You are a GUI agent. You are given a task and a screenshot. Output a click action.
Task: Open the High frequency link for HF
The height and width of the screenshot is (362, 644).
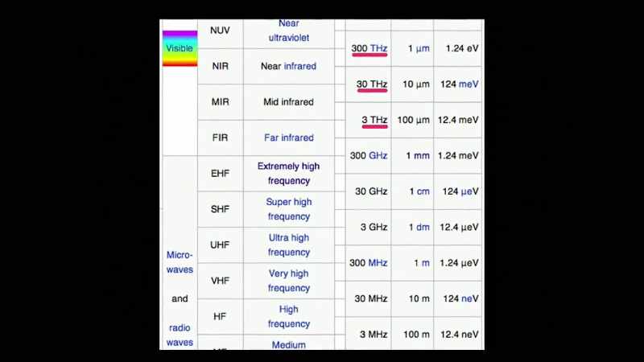(289, 316)
